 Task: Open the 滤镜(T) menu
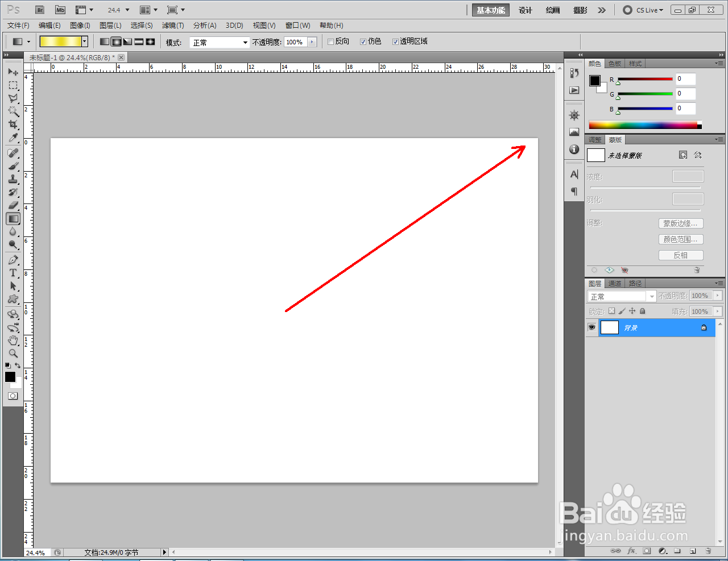(173, 26)
